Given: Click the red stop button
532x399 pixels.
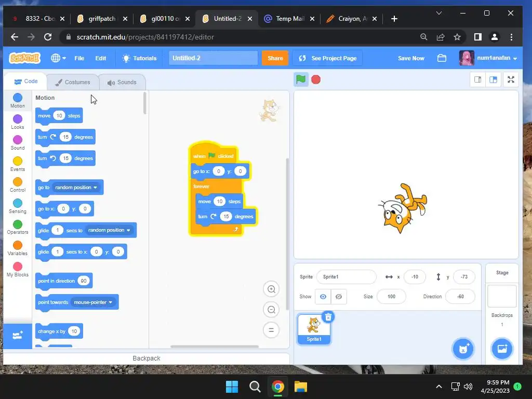Looking at the screenshot, I should (316, 79).
